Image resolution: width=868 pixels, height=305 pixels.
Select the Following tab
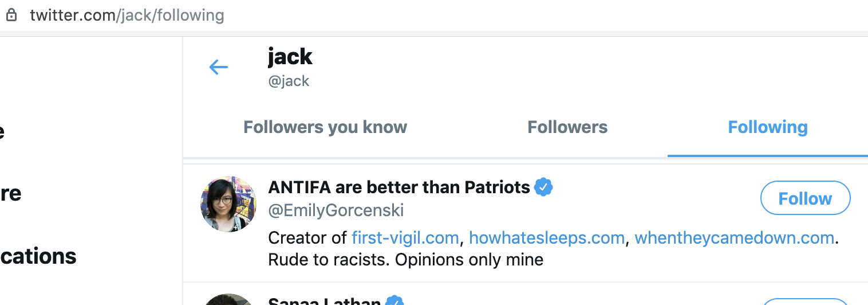767,127
